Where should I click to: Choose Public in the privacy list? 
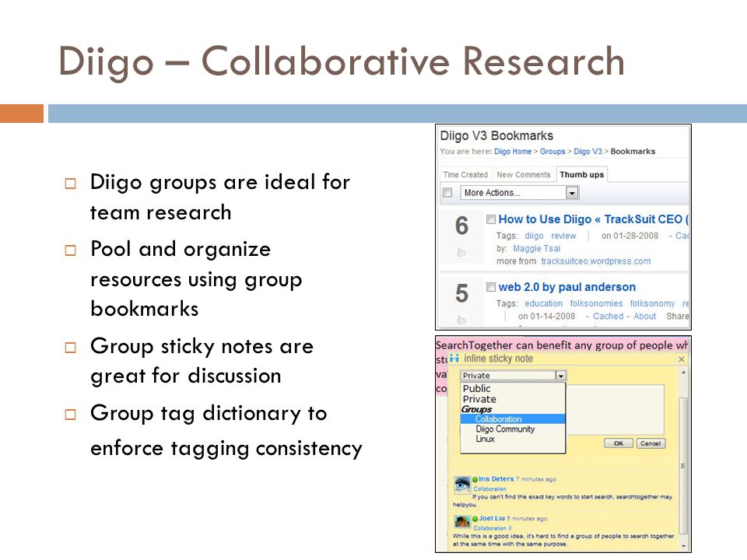tap(476, 389)
